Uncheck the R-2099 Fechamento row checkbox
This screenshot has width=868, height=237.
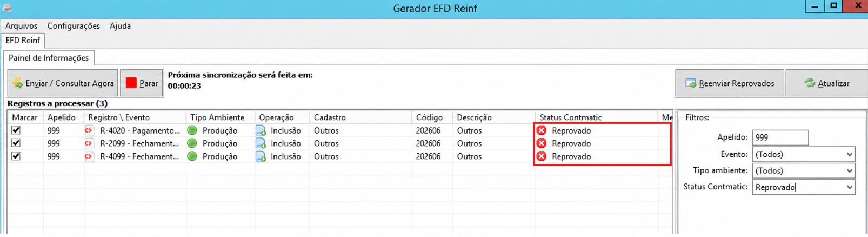[x=16, y=143]
